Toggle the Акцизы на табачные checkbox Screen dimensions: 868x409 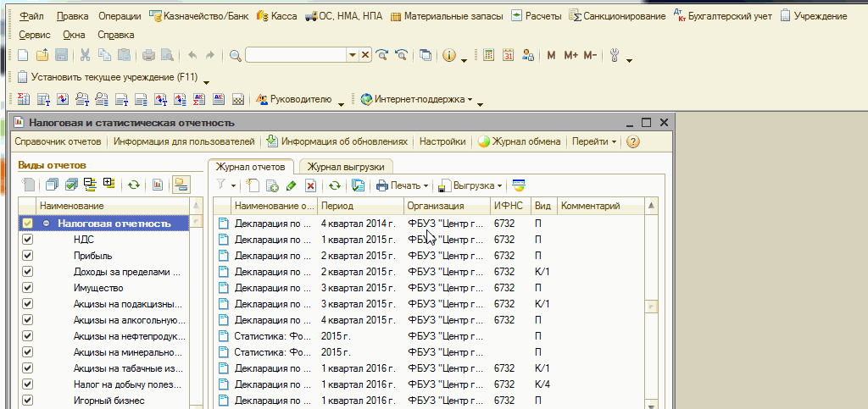pos(28,368)
